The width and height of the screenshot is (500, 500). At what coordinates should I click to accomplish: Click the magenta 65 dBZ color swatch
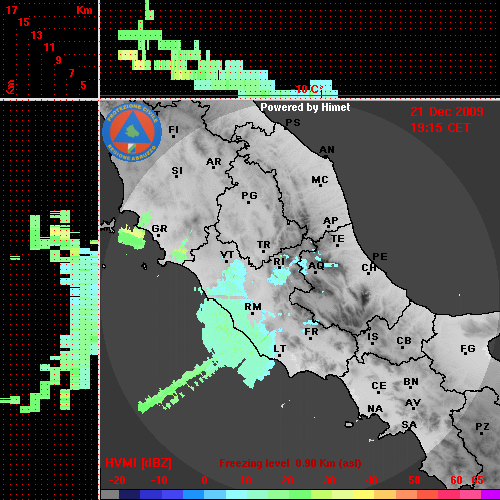coord(489,495)
